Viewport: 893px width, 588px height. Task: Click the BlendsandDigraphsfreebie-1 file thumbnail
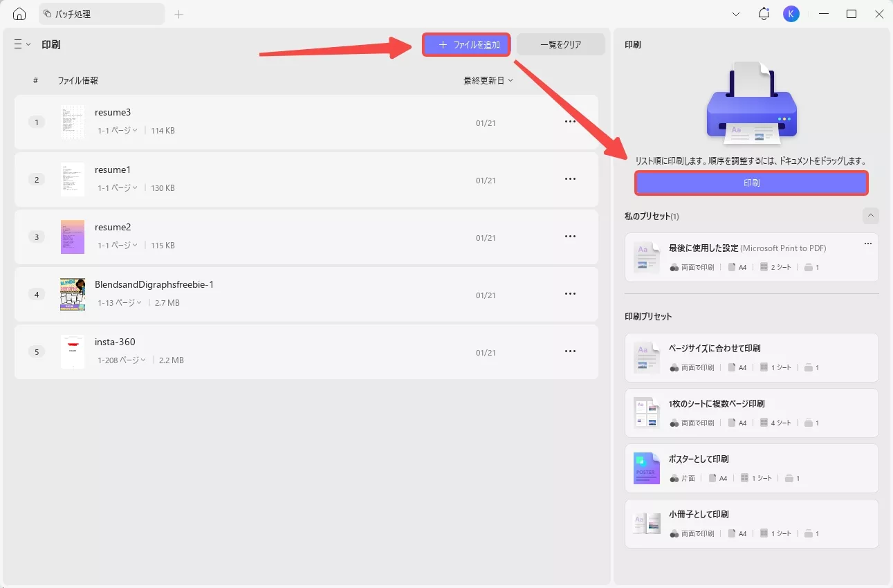pos(73,294)
